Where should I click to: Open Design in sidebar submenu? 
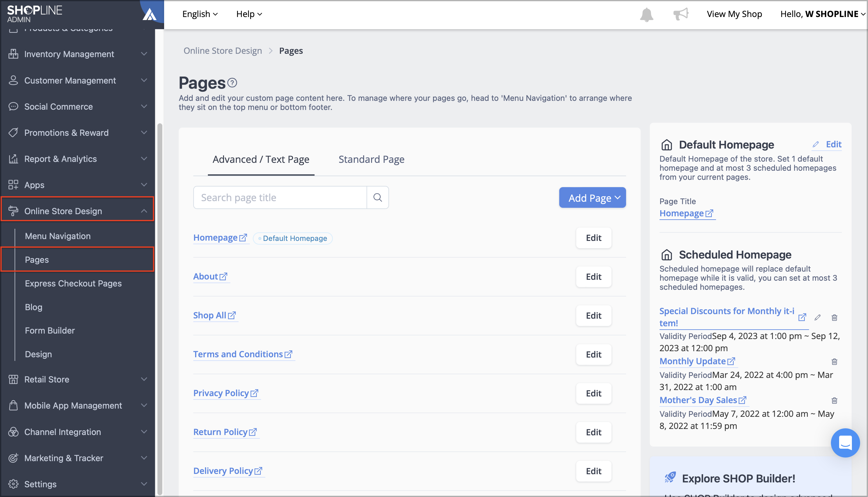tap(38, 354)
